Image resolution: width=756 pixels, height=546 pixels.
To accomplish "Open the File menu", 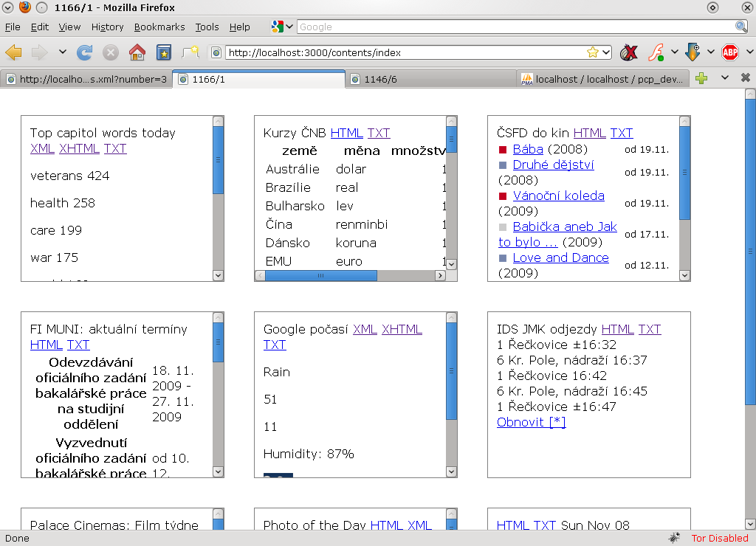I will point(13,27).
